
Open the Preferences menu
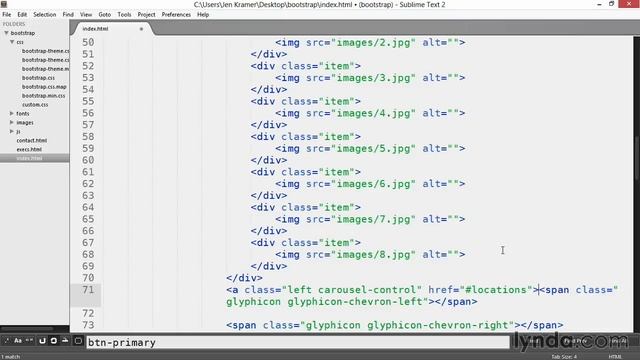pyautogui.click(x=176, y=14)
